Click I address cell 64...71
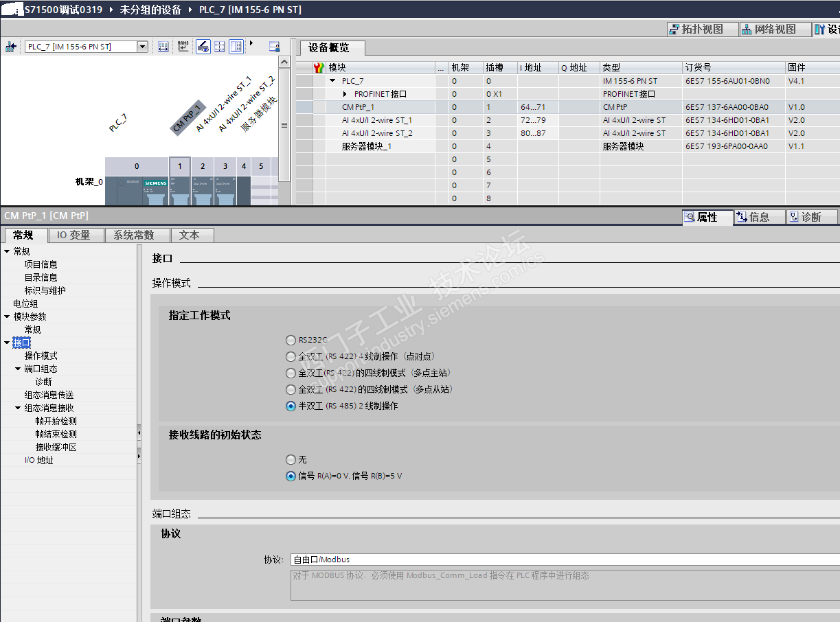This screenshot has height=622, width=840. 538,107
